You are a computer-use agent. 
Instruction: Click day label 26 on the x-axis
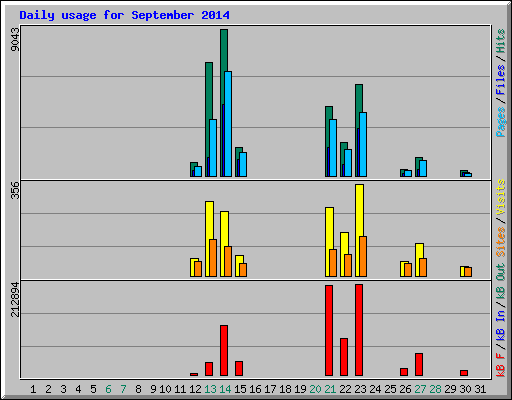point(405,389)
